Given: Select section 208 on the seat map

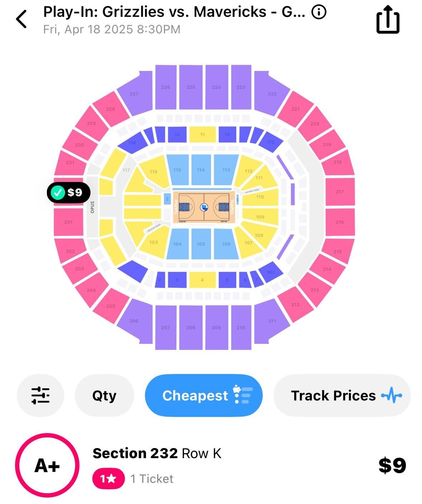Looking at the screenshot, I should 191,327.
